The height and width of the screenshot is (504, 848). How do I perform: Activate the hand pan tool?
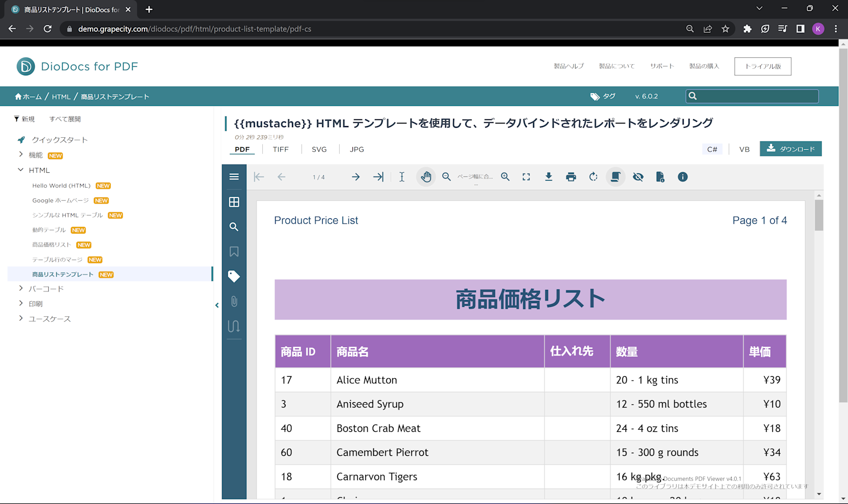[426, 177]
